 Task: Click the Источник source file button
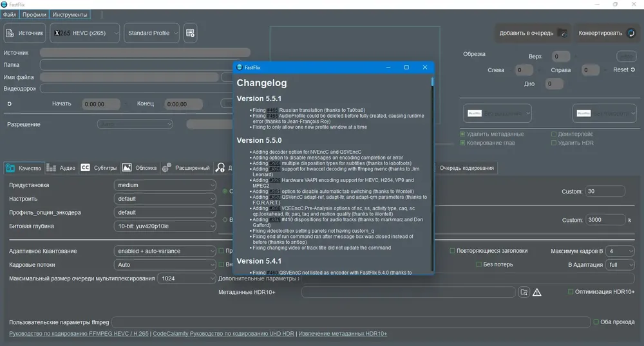[24, 33]
